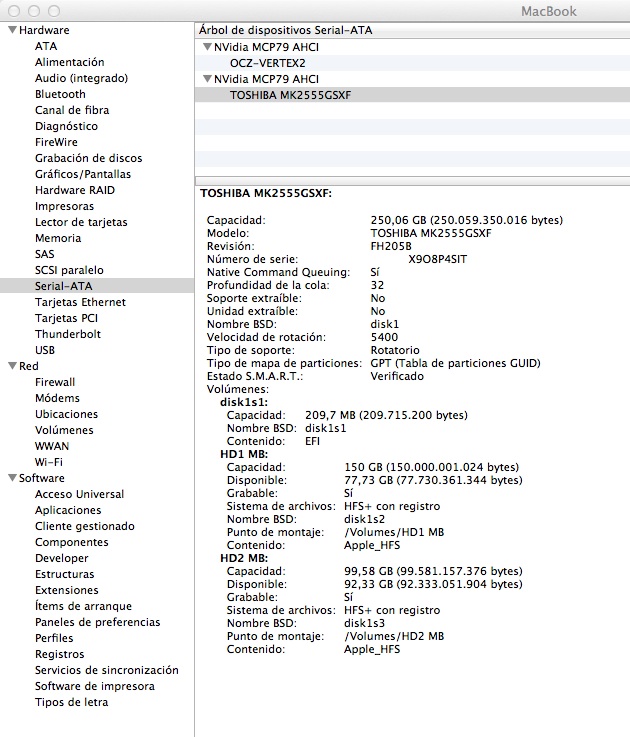This screenshot has width=630, height=737.
Task: Select USB in the sidebar
Action: pos(45,350)
